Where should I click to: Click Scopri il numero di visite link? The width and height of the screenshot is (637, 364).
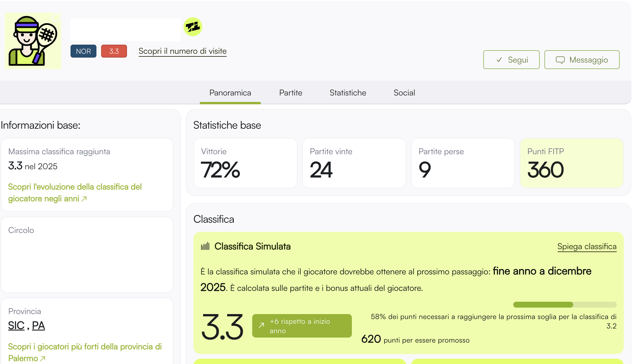click(x=183, y=51)
